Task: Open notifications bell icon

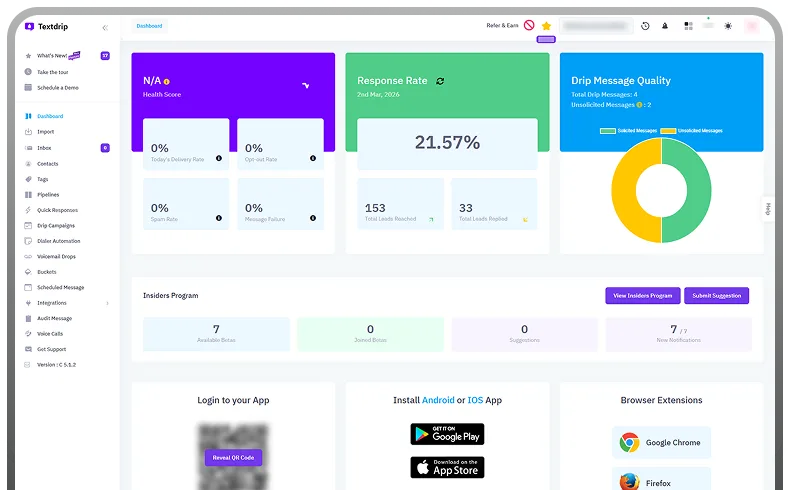Action: [x=665, y=26]
